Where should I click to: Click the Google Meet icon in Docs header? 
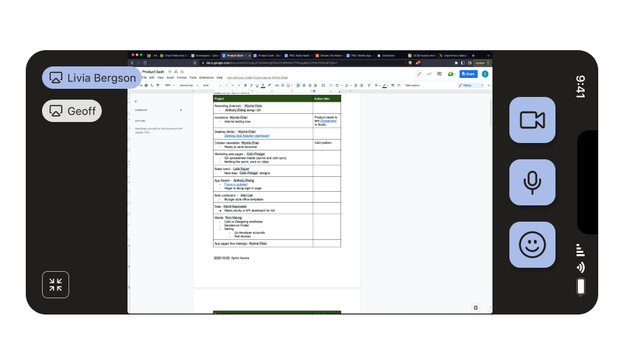click(x=450, y=74)
